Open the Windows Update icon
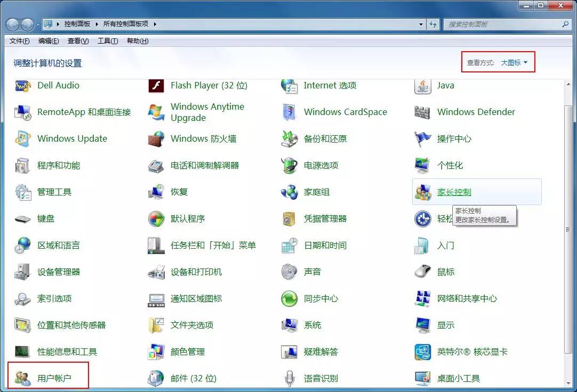Image resolution: width=577 pixels, height=392 pixels. [22, 139]
